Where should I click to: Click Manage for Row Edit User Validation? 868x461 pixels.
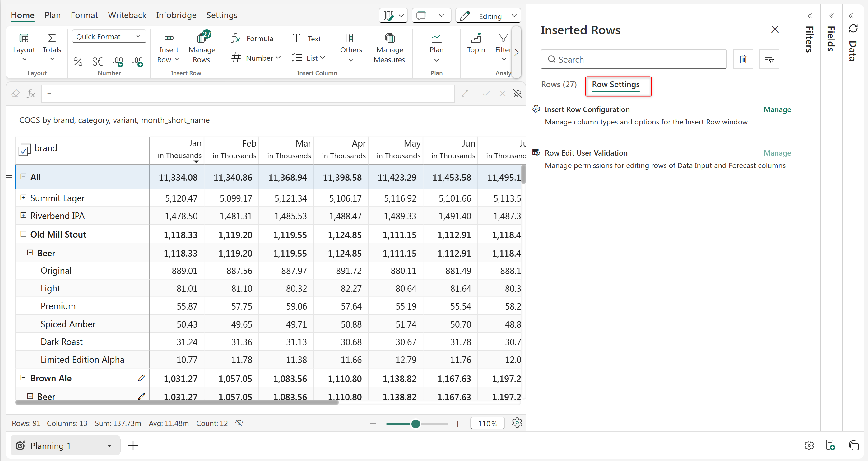(x=777, y=153)
